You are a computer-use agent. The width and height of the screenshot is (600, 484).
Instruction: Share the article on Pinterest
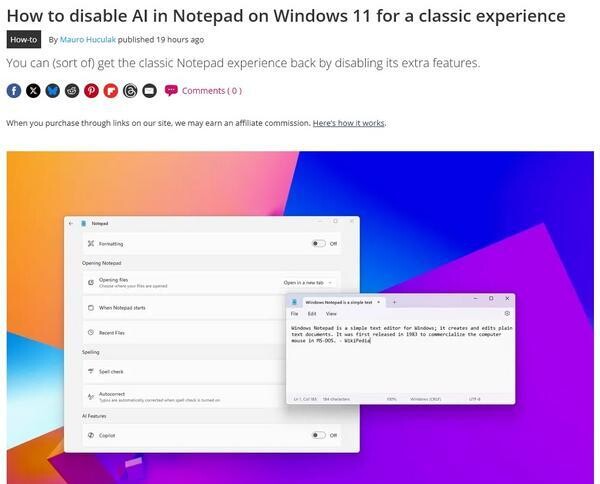[91, 91]
